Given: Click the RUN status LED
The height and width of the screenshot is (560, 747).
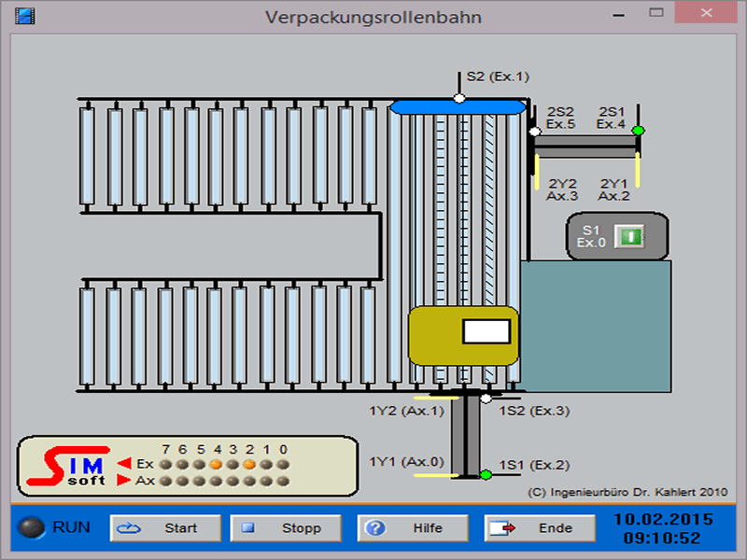Looking at the screenshot, I should click(34, 527).
